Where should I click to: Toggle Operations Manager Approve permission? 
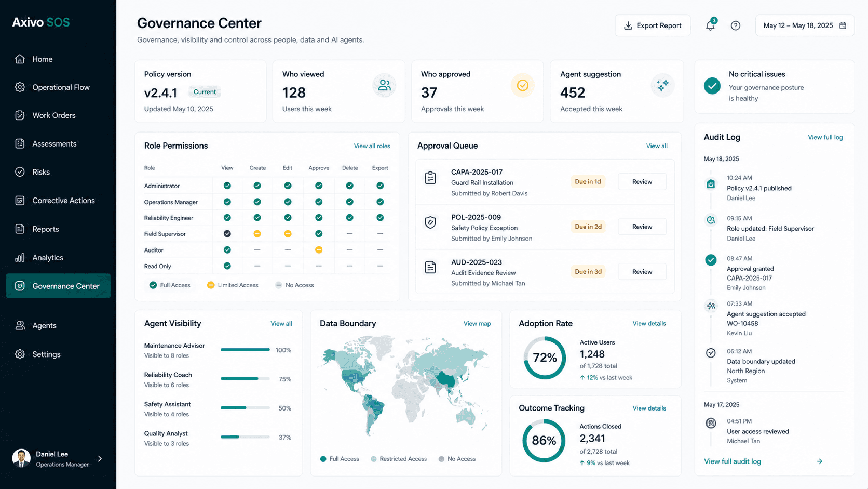coord(319,202)
